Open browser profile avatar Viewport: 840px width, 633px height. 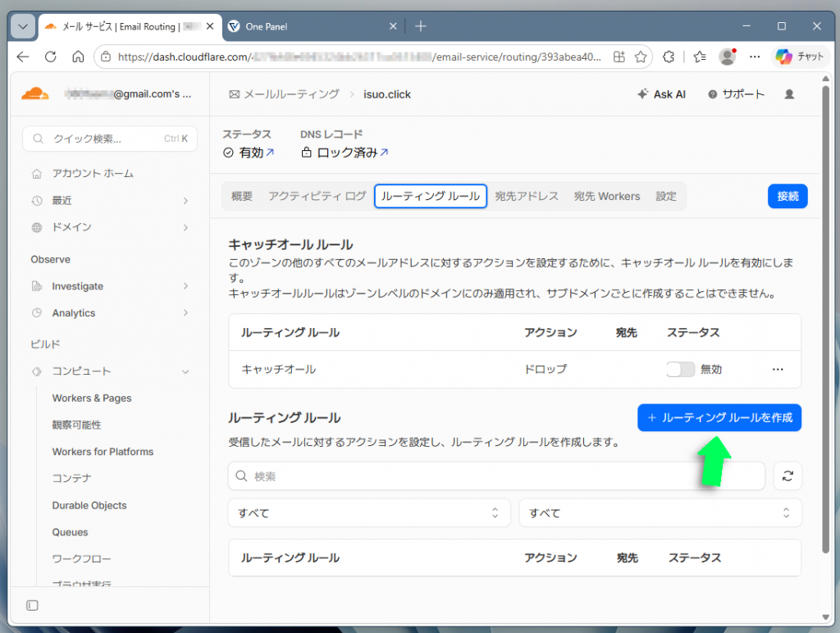point(727,57)
